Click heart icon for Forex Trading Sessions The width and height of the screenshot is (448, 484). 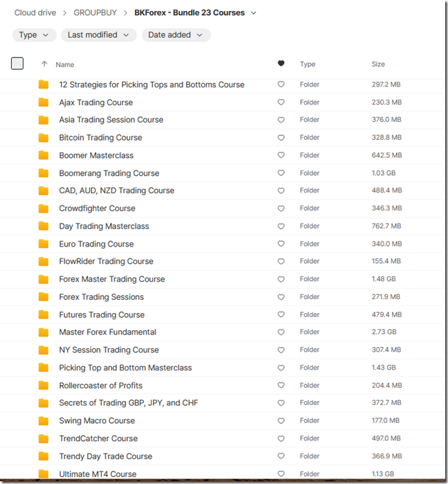(x=281, y=297)
